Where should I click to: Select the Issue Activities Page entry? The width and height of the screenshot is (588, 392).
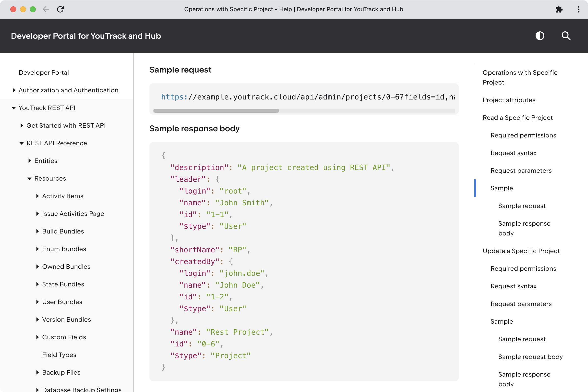(x=73, y=213)
